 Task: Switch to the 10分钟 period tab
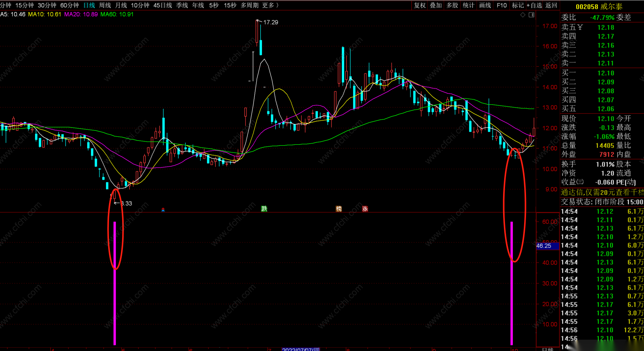click(x=140, y=5)
